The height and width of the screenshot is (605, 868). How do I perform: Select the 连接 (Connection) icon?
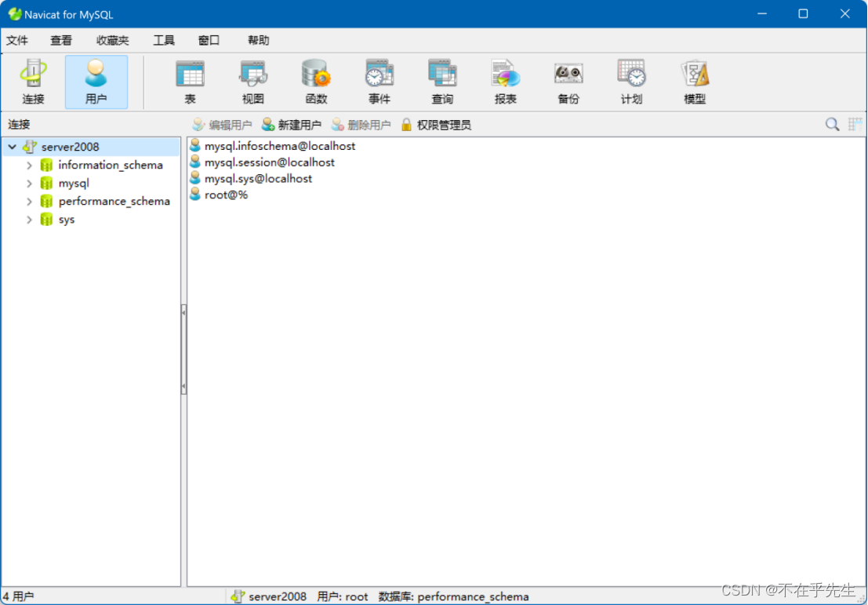(x=33, y=81)
